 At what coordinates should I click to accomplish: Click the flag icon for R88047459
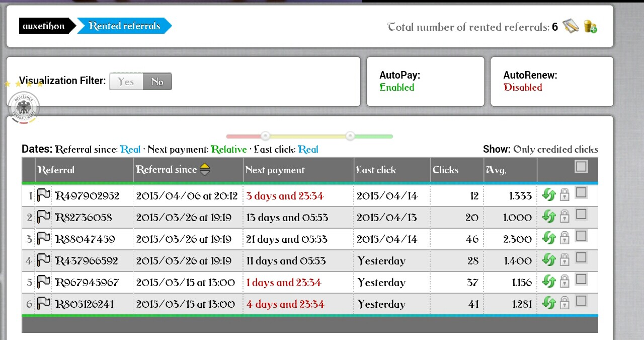[x=44, y=238]
